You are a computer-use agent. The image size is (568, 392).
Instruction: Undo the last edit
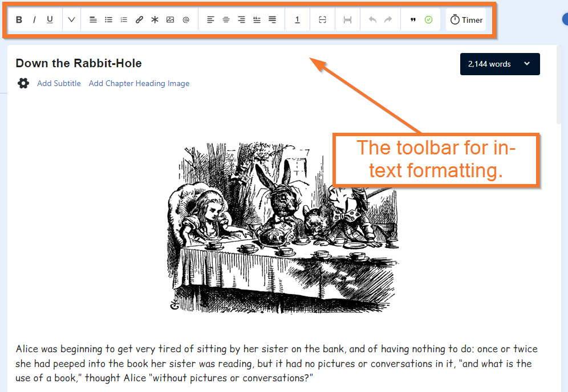(x=372, y=19)
